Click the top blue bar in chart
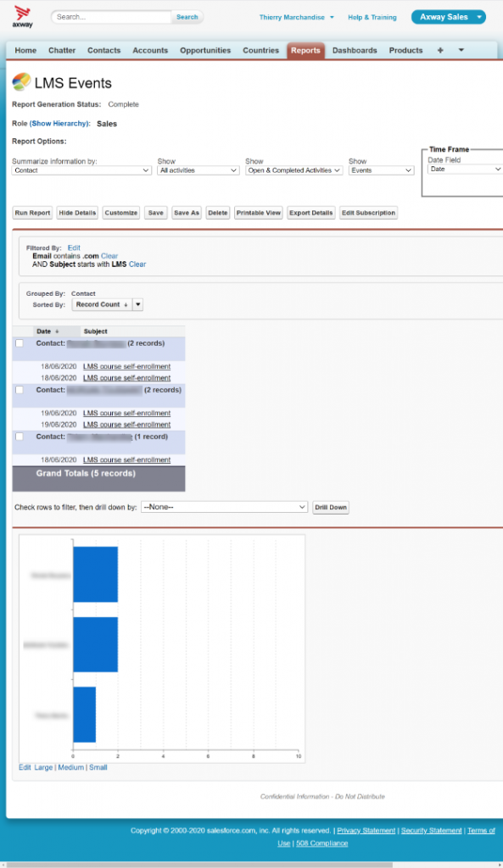The width and height of the screenshot is (503, 868). click(95, 574)
